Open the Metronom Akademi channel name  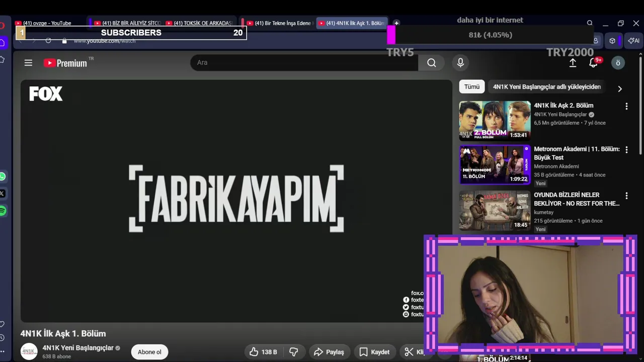click(x=556, y=166)
